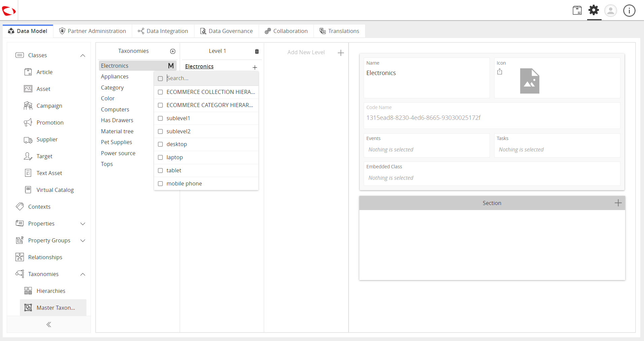Switch to the Data Model tab
This screenshot has width=644, height=341.
(28, 31)
